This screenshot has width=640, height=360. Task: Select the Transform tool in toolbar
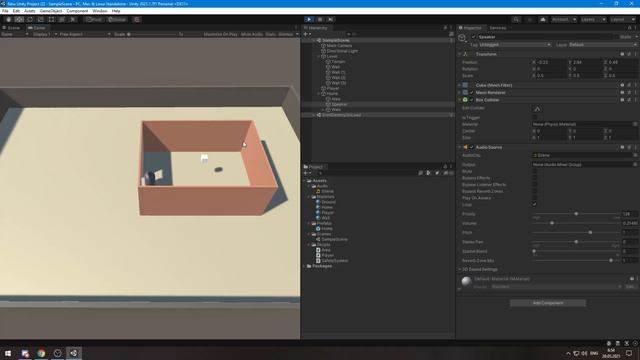pyautogui.click(x=62, y=20)
